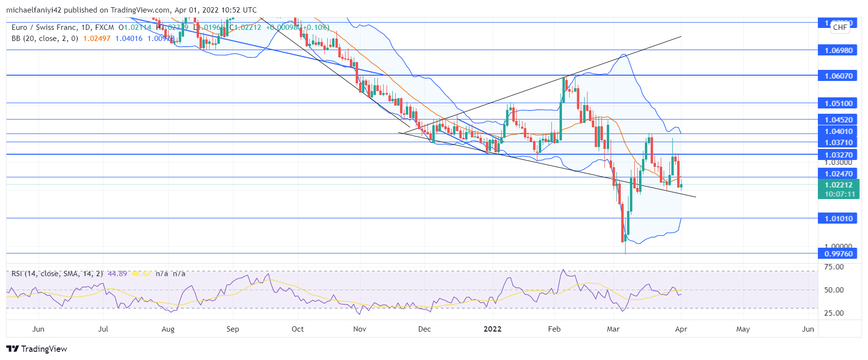Click the RSI (14, close, SMA, 14, 2) label
This screenshot has height=360, width=868.
pyautogui.click(x=57, y=274)
